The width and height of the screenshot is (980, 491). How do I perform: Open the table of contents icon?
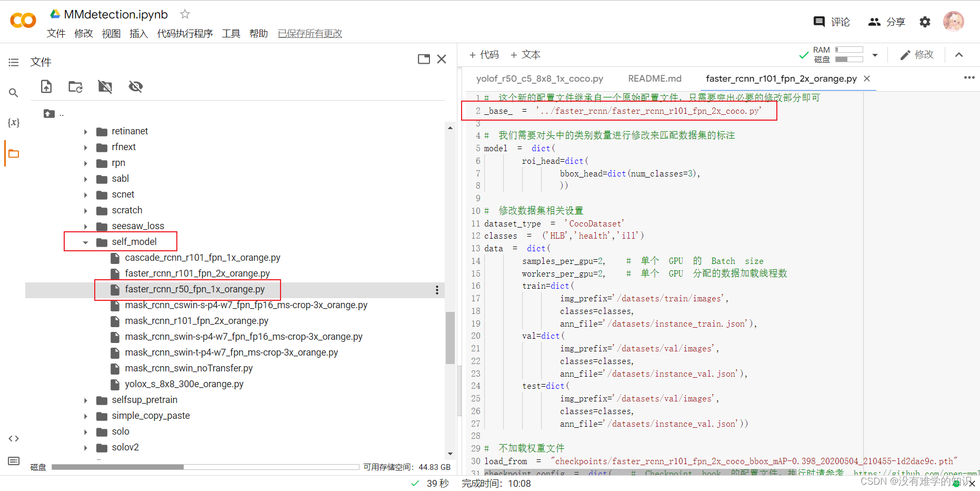coord(14,63)
